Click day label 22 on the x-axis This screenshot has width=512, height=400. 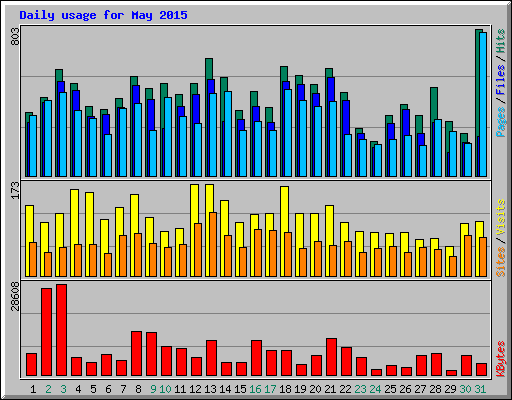tap(345, 389)
